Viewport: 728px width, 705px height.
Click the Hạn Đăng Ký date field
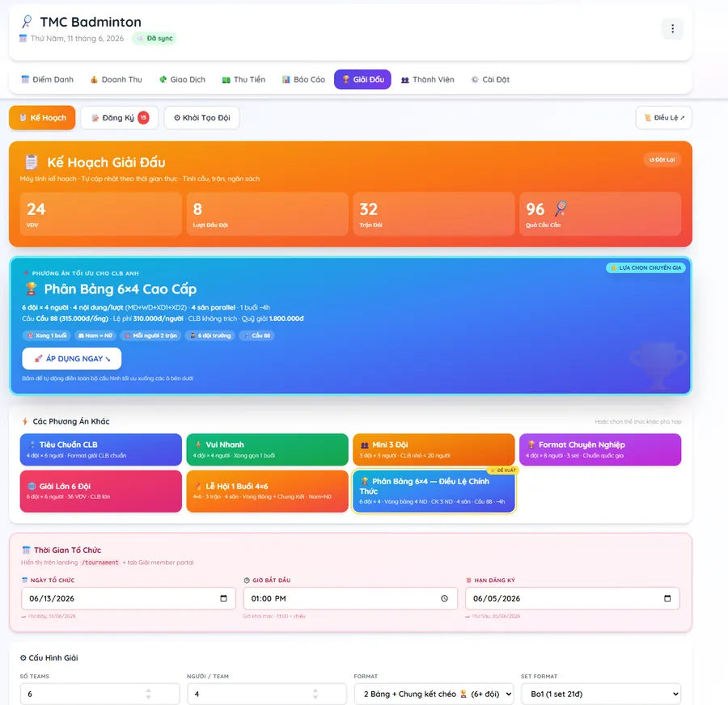573,598
